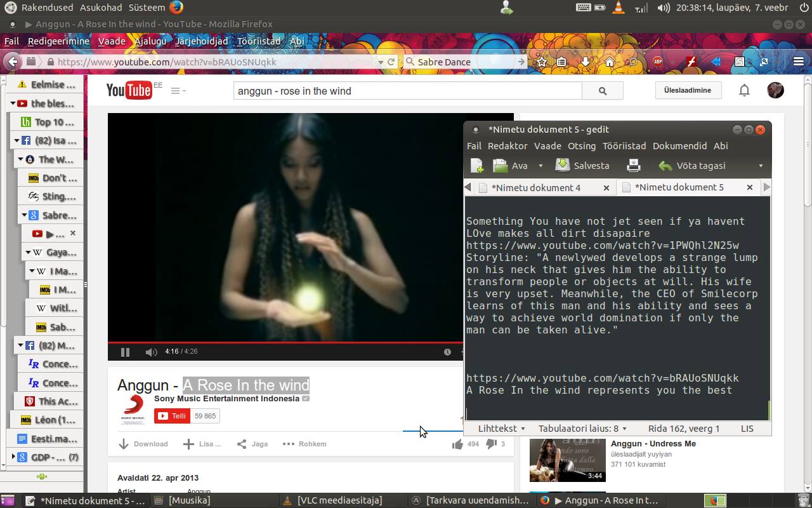Open URL history dropdown arrow
This screenshot has width=812, height=508.
(381, 62)
